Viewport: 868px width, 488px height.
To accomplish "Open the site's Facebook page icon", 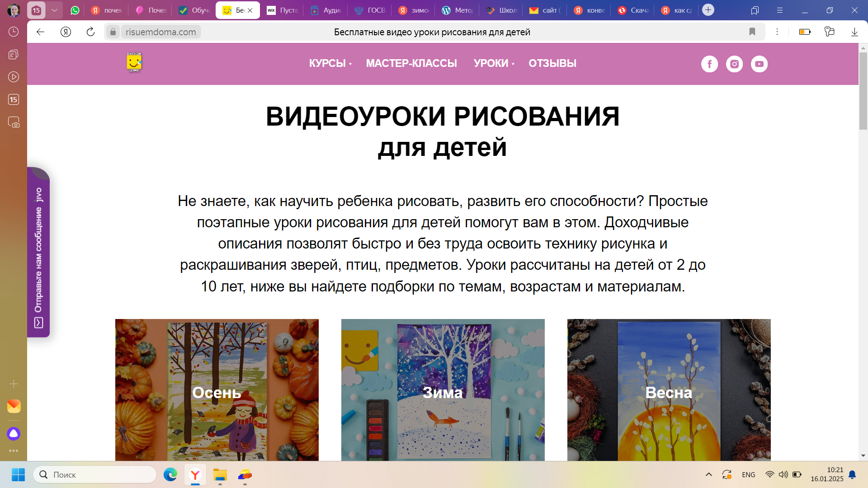I will pyautogui.click(x=709, y=64).
